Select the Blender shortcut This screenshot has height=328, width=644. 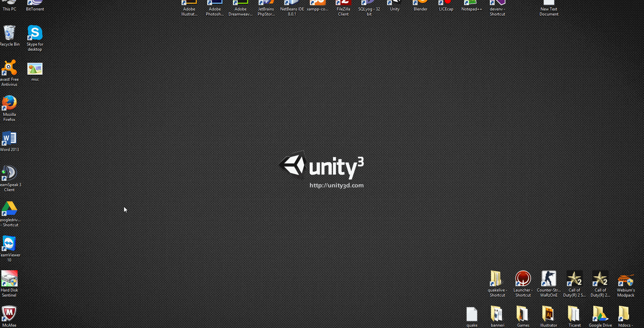tap(421, 6)
